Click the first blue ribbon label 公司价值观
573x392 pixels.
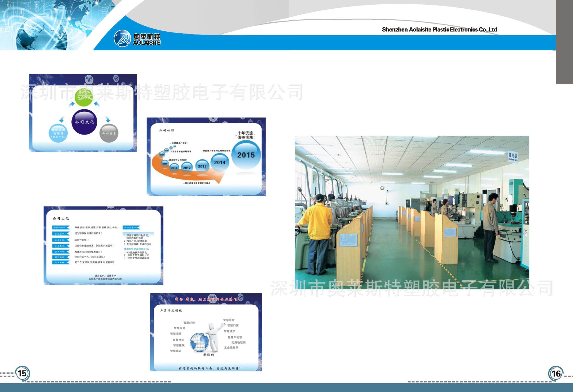tap(61, 227)
